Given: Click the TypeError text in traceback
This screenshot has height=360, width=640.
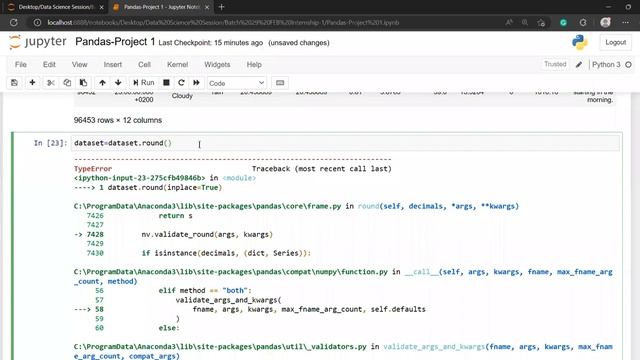Looking at the screenshot, I should pyautogui.click(x=93, y=169).
